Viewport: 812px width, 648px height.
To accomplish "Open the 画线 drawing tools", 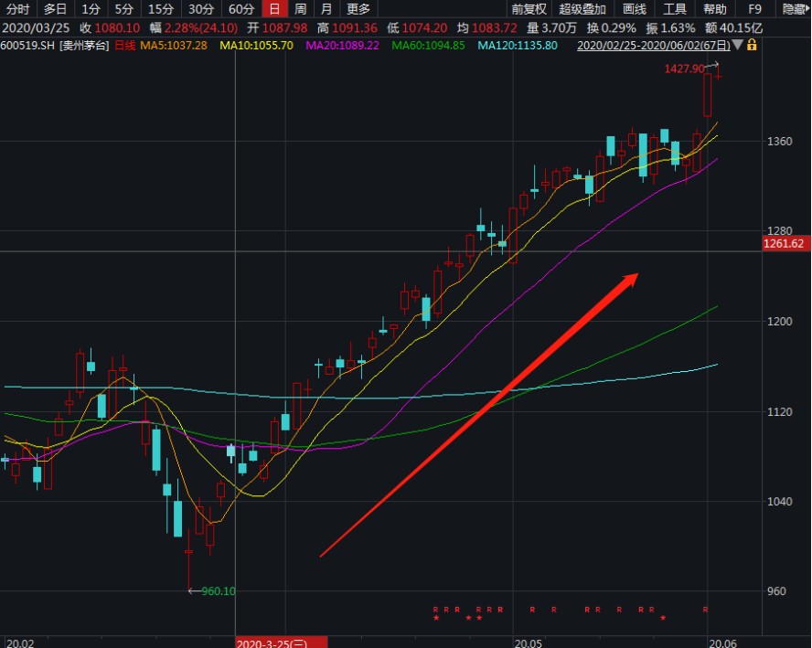I will 634,9.
